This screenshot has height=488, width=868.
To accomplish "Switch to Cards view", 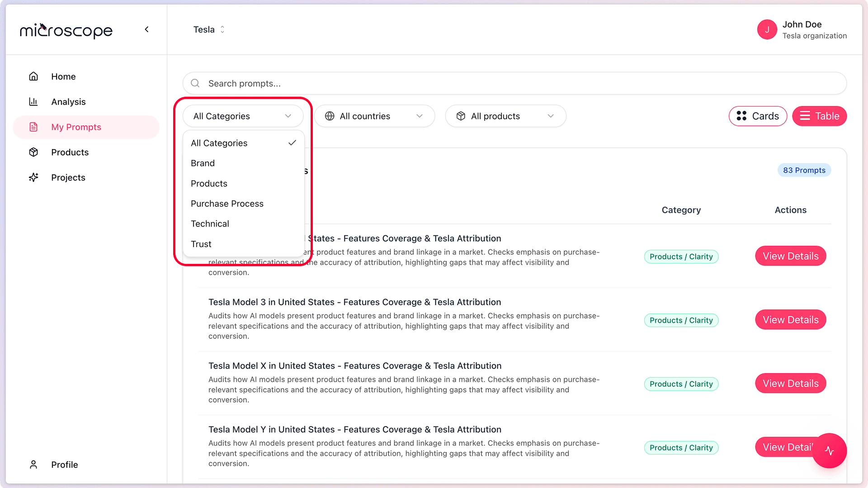I will pyautogui.click(x=758, y=116).
